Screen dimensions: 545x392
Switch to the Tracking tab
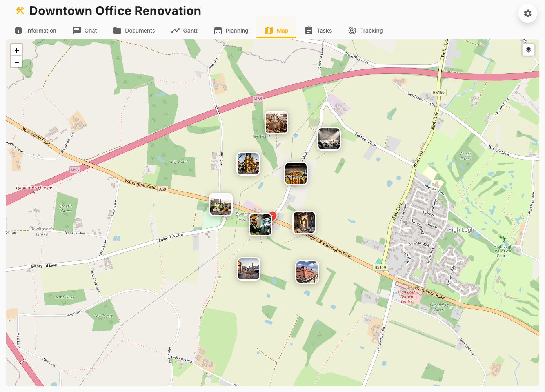[365, 30]
